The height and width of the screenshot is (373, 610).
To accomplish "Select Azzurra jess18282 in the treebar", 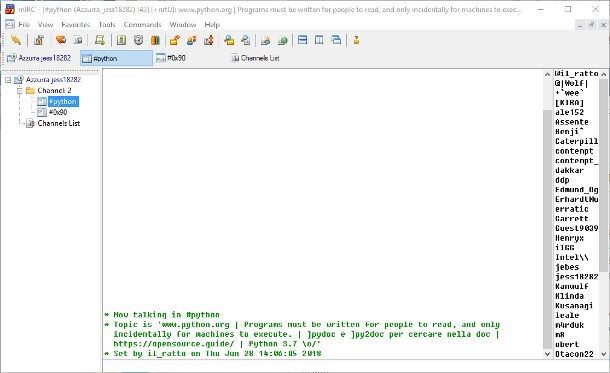I will coord(53,80).
